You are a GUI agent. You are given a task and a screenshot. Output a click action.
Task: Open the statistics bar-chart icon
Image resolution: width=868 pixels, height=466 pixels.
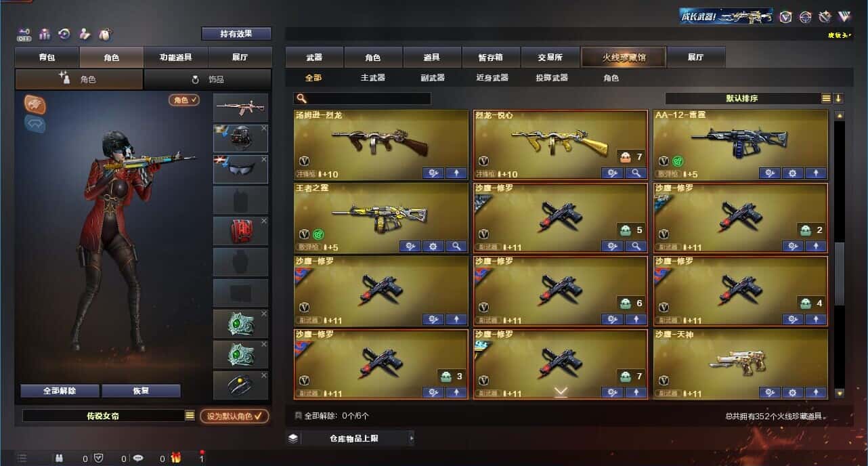tap(45, 34)
